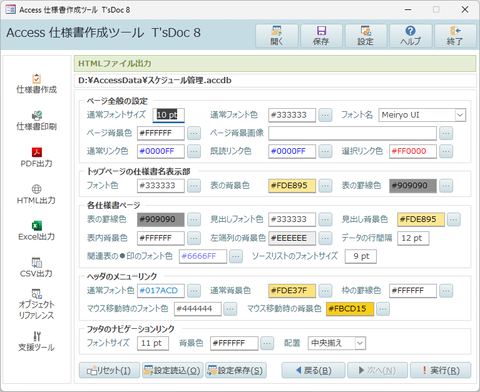Open color picker for 選択リンク色

(x=446, y=151)
